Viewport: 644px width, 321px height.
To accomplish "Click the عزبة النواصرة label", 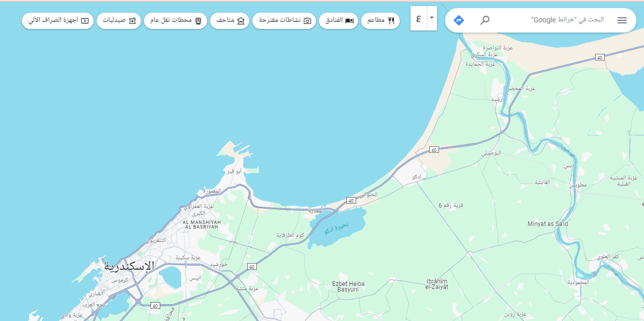I will coord(498,47).
